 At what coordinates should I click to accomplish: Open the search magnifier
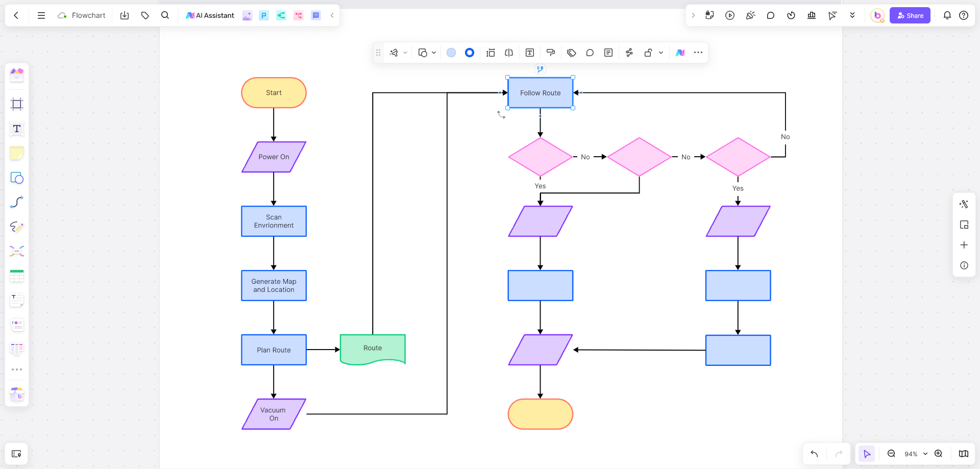click(165, 15)
